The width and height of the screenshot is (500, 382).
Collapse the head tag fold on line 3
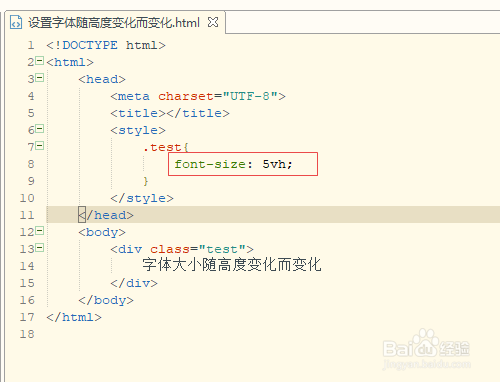click(x=39, y=78)
